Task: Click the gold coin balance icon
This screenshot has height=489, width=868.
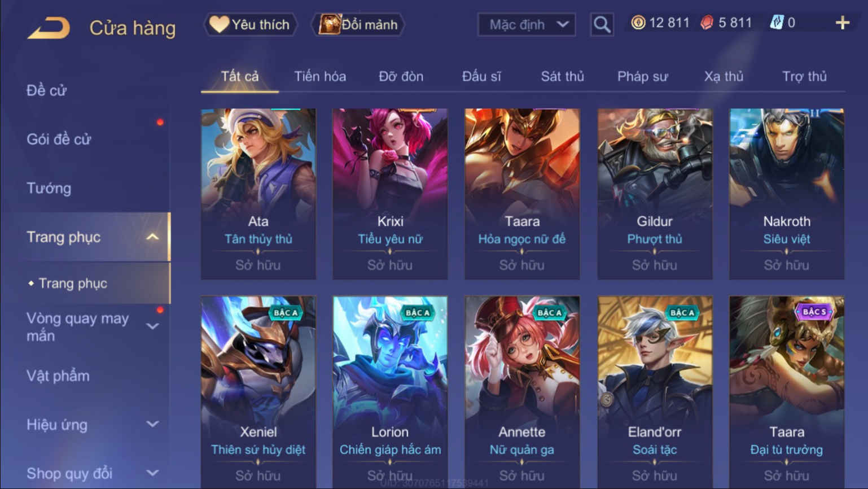Action: coord(638,23)
